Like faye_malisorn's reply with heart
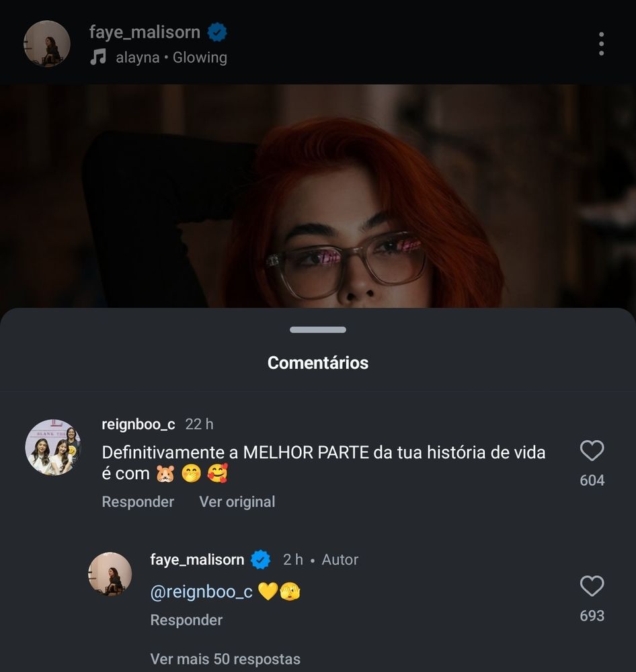Screen dimensions: 636x672 coord(592,586)
